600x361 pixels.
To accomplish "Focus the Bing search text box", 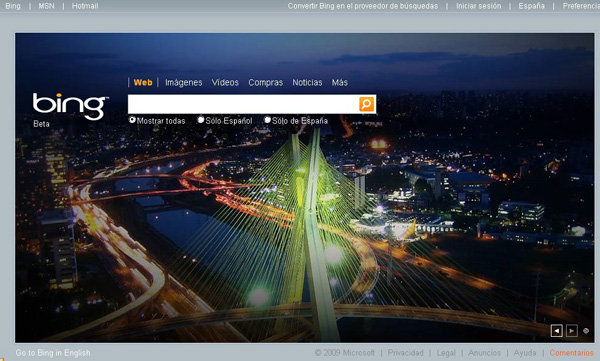I will click(243, 104).
